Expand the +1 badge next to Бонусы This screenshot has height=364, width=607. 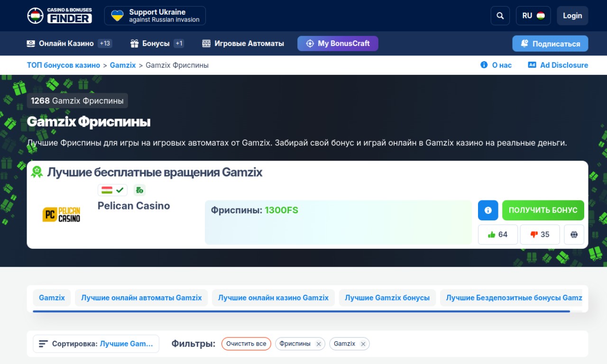pos(179,44)
